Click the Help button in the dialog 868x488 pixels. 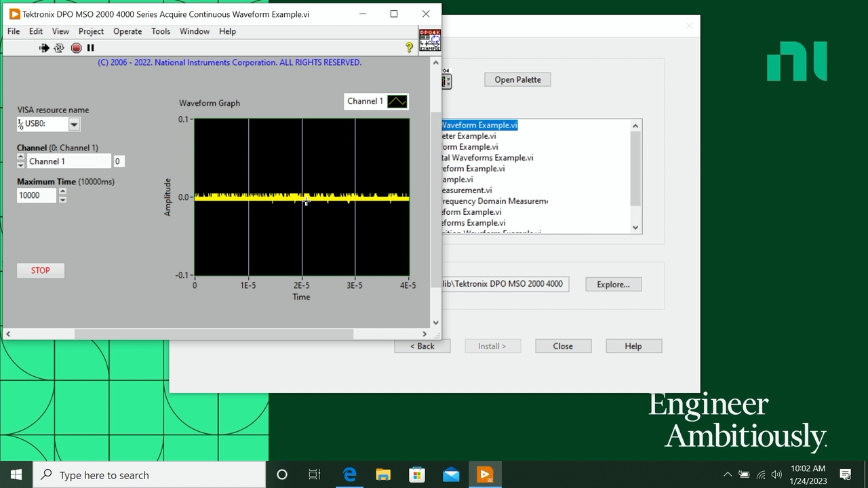[x=633, y=346]
